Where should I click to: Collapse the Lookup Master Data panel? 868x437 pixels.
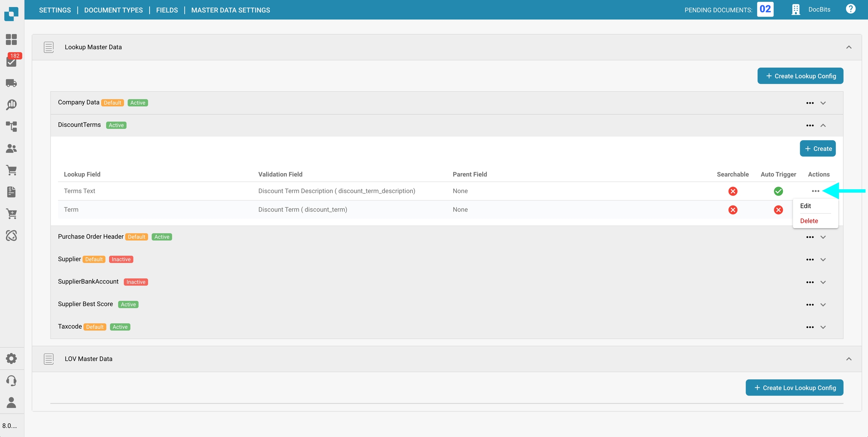(848, 47)
